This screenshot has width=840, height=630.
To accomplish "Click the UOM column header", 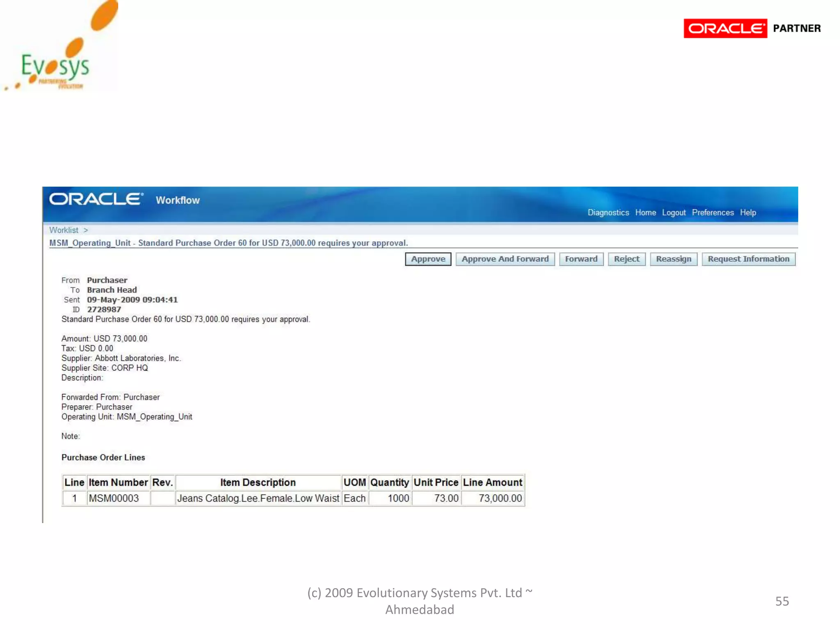I will coord(354,483).
